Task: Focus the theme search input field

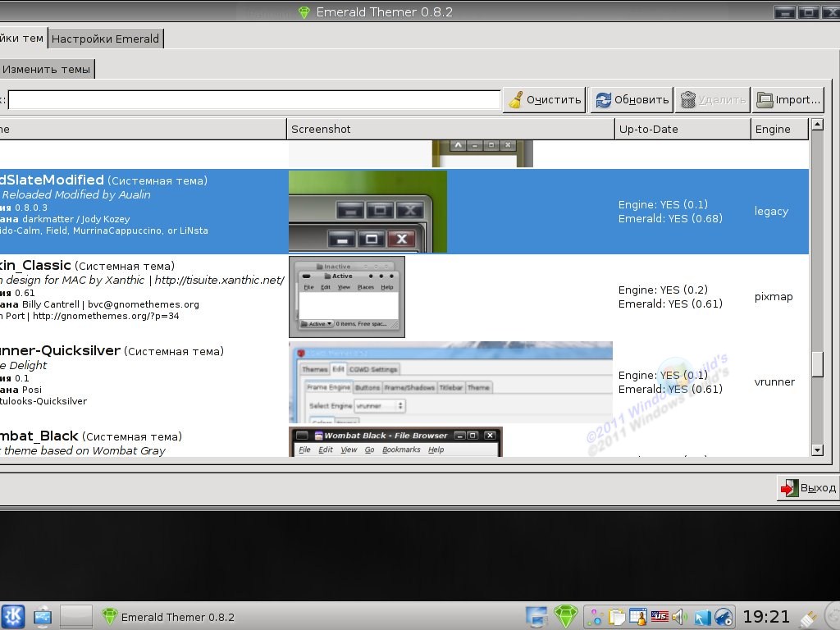Action: 254,100
